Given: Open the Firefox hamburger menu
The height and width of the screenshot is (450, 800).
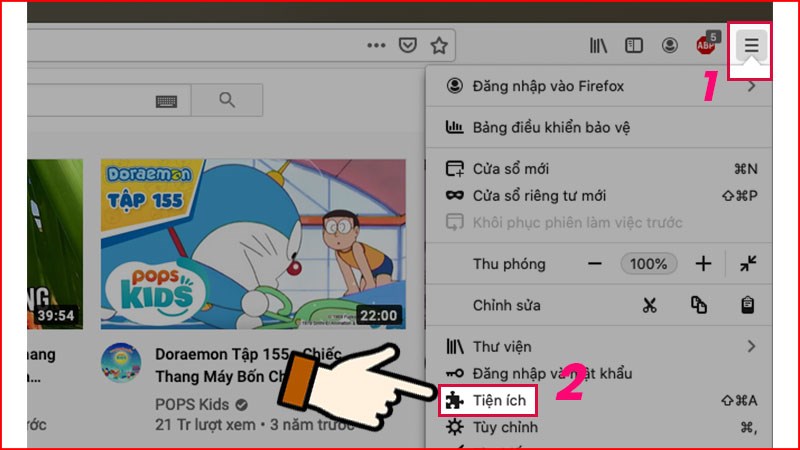Looking at the screenshot, I should point(751,45).
